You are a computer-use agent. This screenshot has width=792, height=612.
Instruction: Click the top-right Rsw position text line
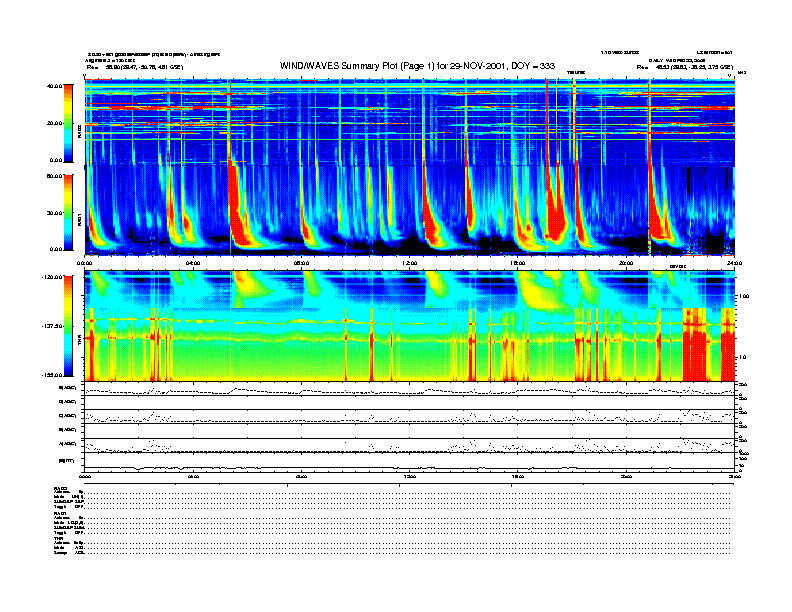click(x=684, y=67)
